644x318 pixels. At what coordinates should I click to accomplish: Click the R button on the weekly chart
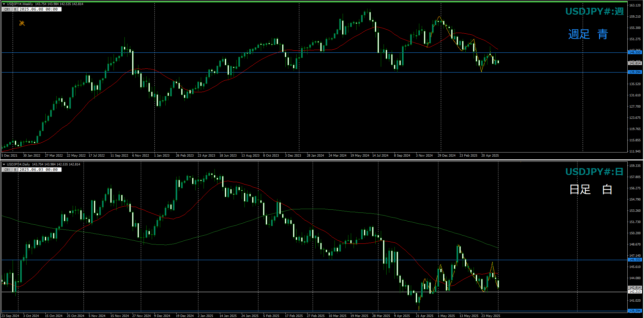[x=15, y=10]
